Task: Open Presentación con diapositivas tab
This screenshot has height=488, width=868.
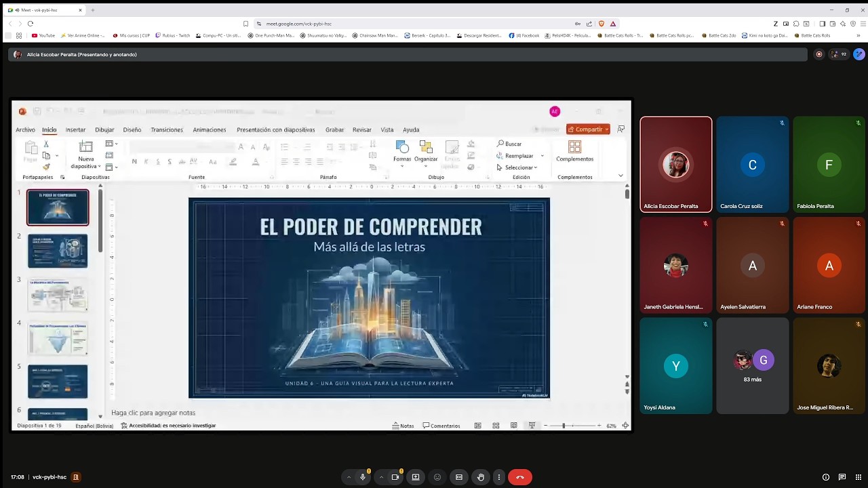Action: click(x=276, y=129)
